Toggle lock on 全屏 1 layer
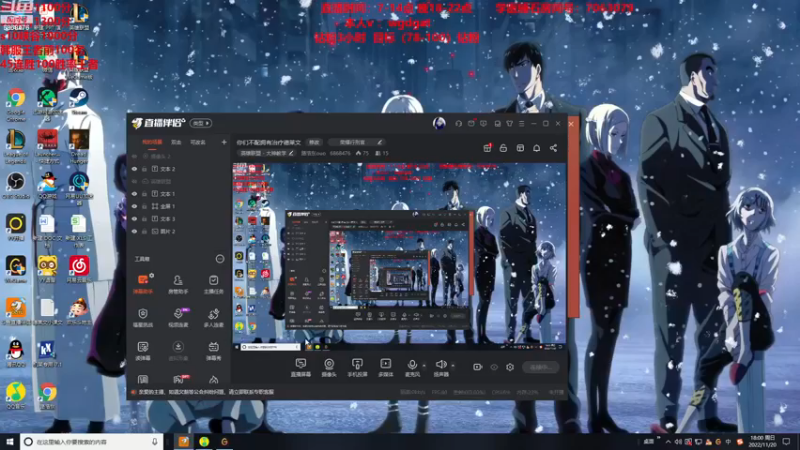Screen dimensions: 800x450 pos(144,206)
